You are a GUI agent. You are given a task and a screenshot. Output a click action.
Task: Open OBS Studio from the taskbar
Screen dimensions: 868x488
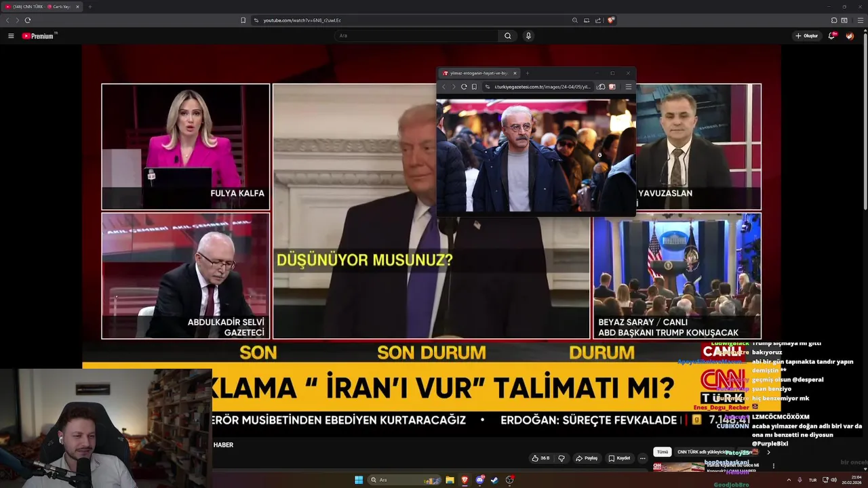tap(509, 480)
